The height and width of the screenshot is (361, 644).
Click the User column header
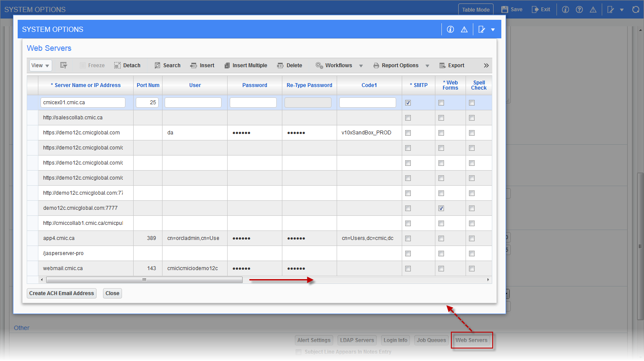click(x=195, y=85)
